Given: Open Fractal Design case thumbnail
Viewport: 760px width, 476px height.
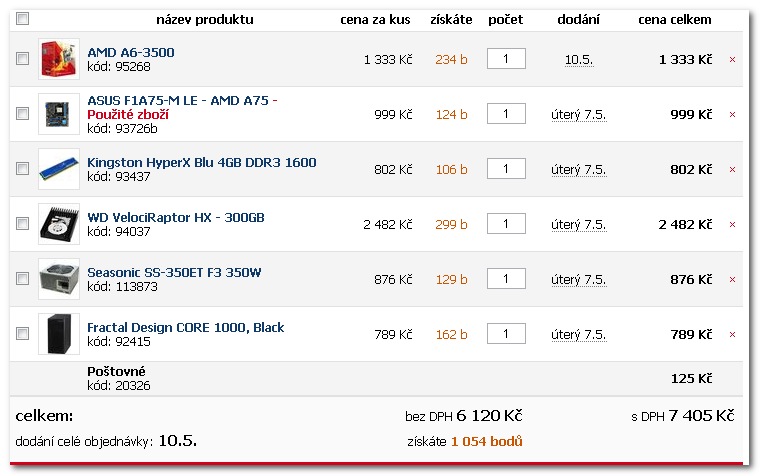Looking at the screenshot, I should pyautogui.click(x=59, y=334).
